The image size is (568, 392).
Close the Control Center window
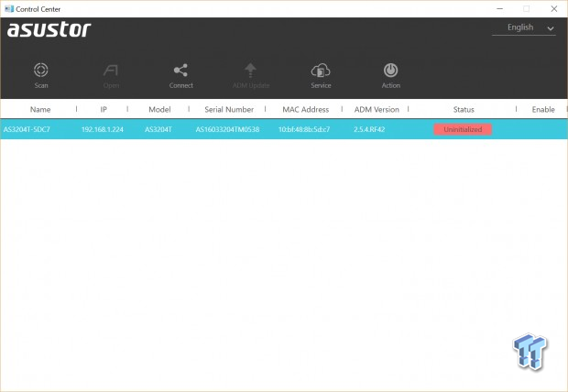(554, 8)
